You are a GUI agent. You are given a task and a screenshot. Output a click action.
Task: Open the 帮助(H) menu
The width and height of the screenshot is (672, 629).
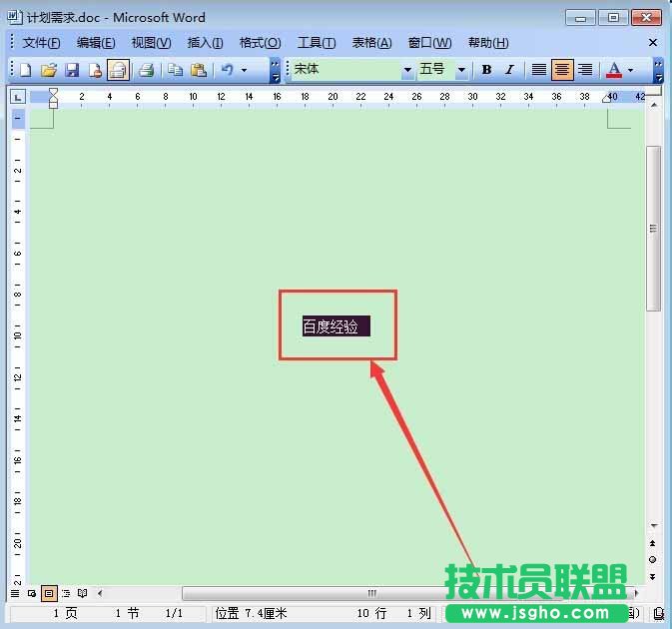click(488, 43)
